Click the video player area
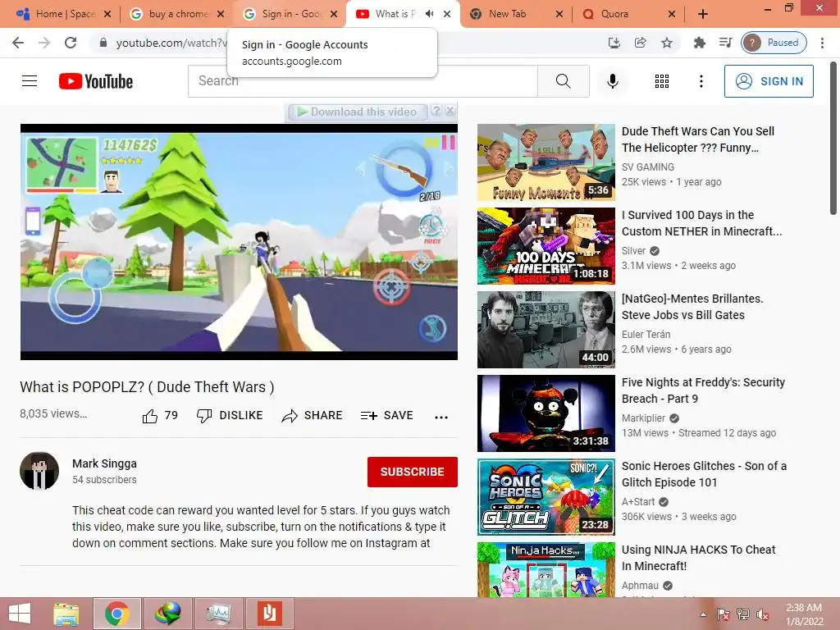The image size is (840, 630). point(239,242)
